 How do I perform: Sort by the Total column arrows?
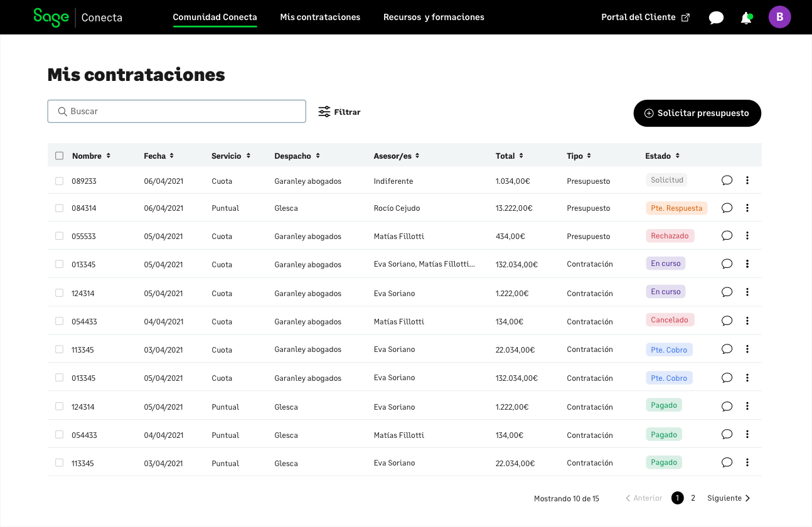(x=521, y=156)
